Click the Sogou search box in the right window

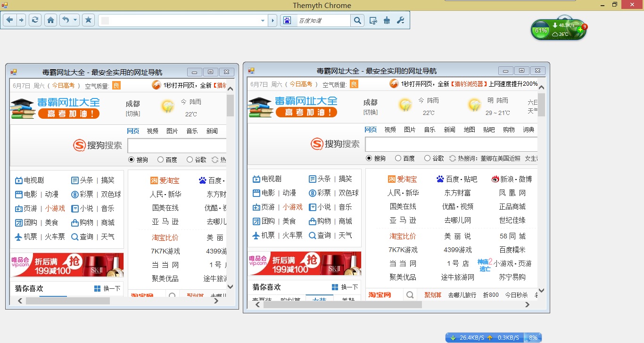tap(452, 144)
